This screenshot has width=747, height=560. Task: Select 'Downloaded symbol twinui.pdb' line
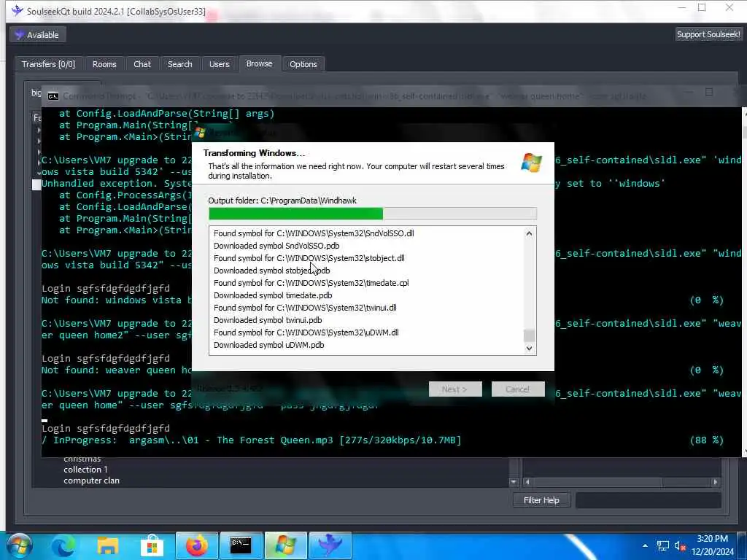pyautogui.click(x=268, y=320)
